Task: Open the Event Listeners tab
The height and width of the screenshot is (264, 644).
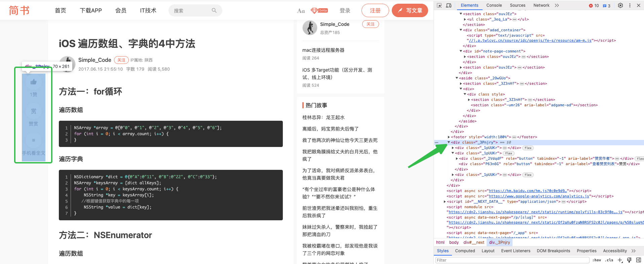Action: [x=516, y=251]
